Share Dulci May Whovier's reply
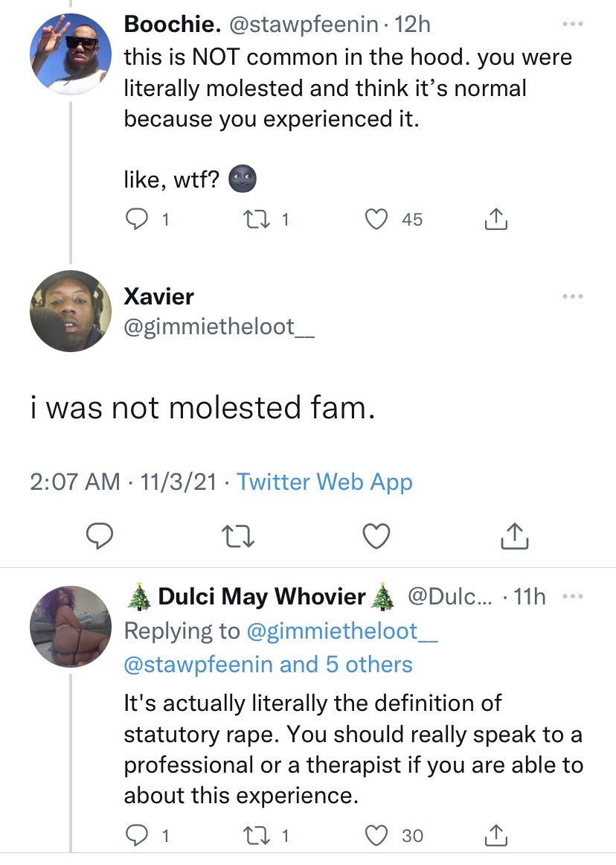The image size is (616, 865). tap(496, 836)
